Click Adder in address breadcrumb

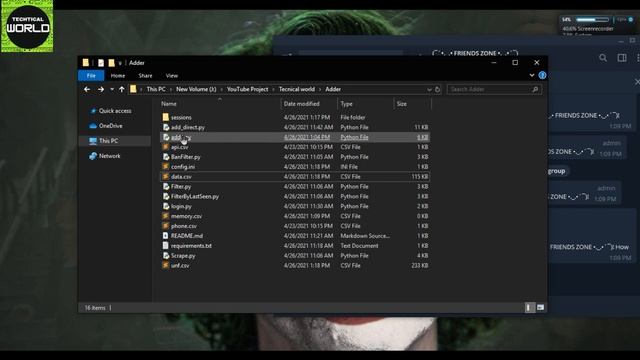coord(333,89)
